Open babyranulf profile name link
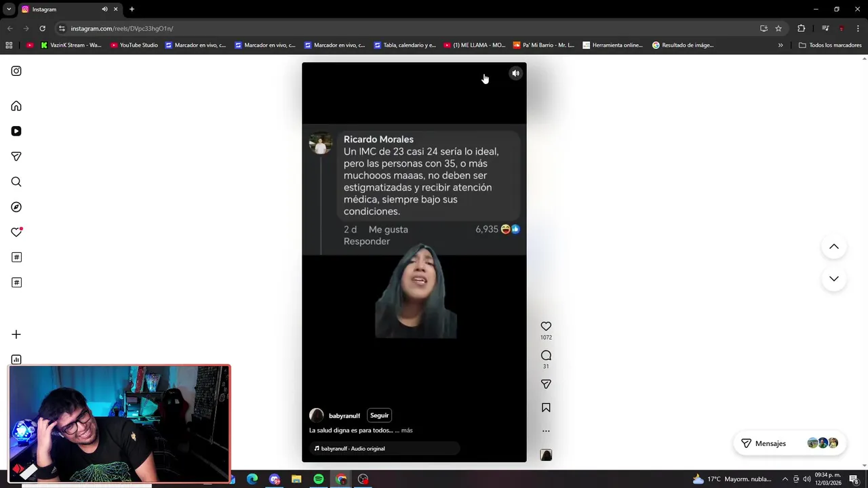Screen dimensions: 868x488 point(344,415)
